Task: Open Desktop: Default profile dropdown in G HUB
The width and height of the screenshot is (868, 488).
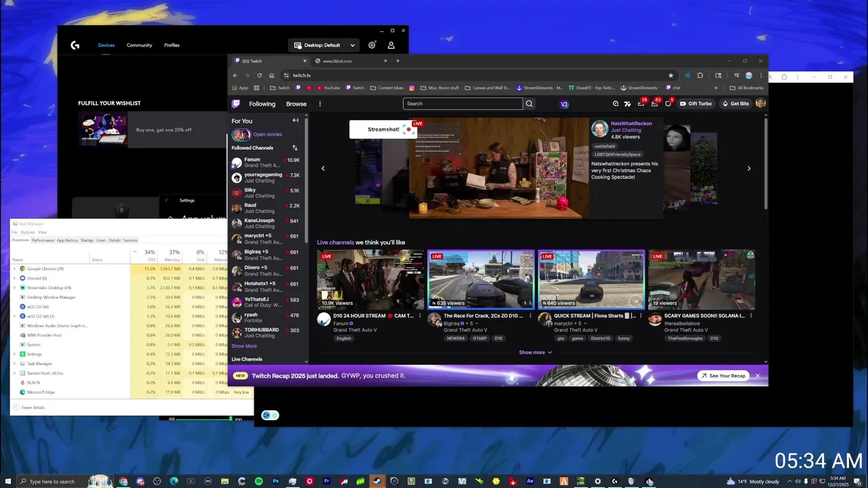Action: [x=324, y=45]
